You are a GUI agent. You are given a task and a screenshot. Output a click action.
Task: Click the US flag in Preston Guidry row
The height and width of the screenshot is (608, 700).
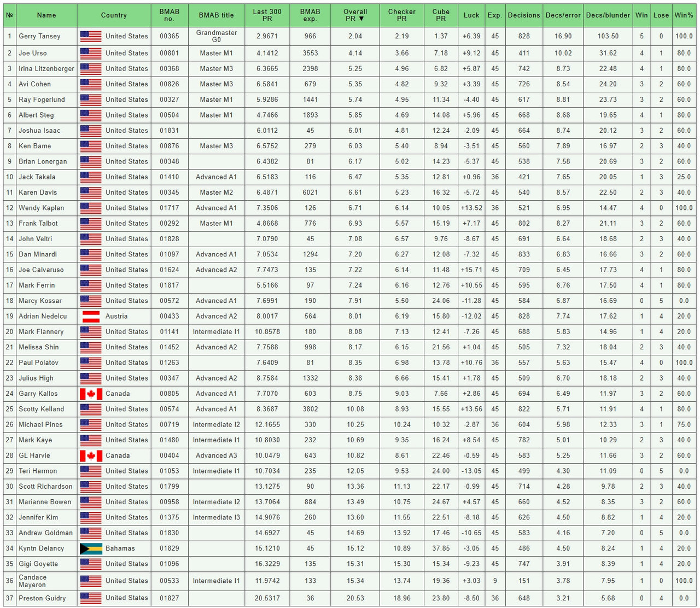click(91, 598)
